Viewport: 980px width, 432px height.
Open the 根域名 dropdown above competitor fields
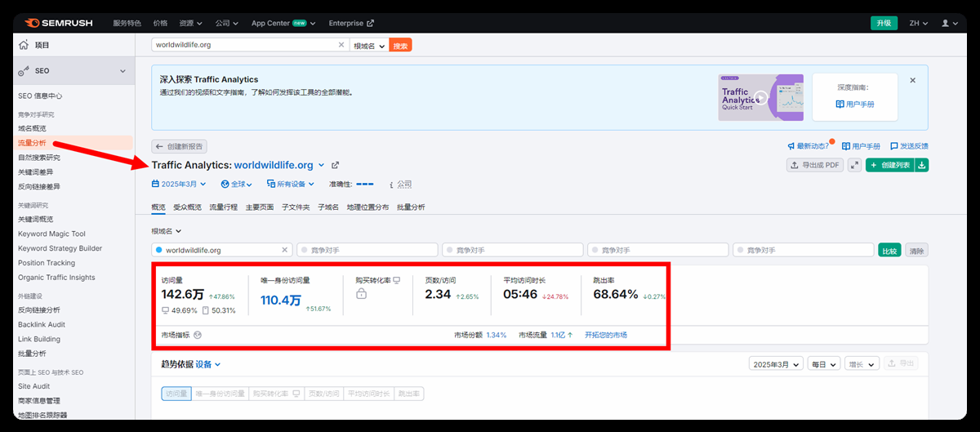[167, 231]
